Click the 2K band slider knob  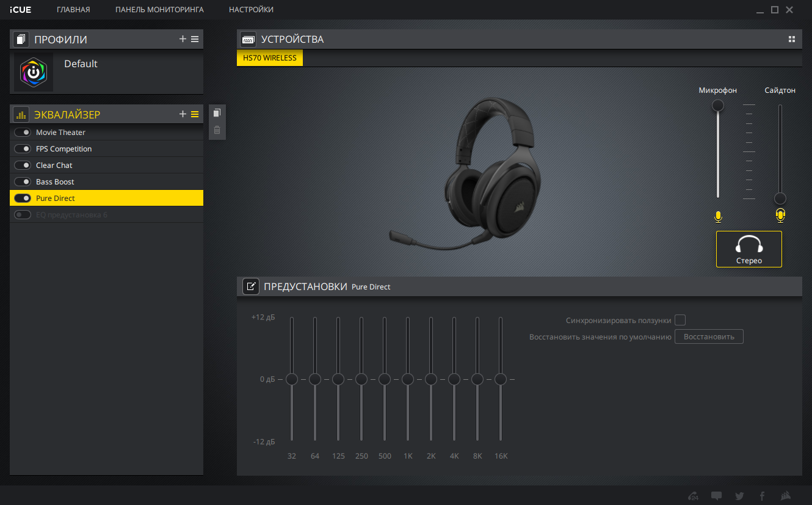tap(431, 379)
